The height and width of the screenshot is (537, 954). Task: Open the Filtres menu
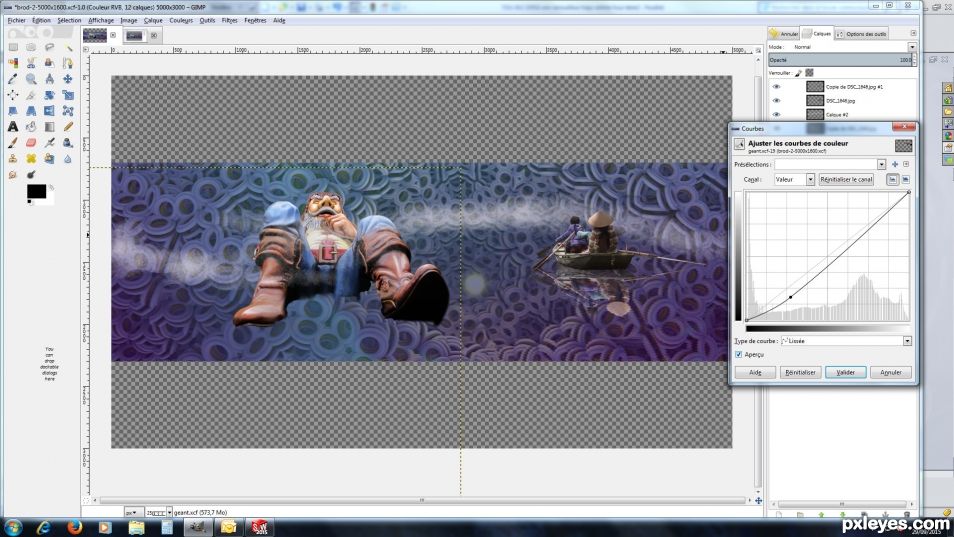(x=229, y=20)
